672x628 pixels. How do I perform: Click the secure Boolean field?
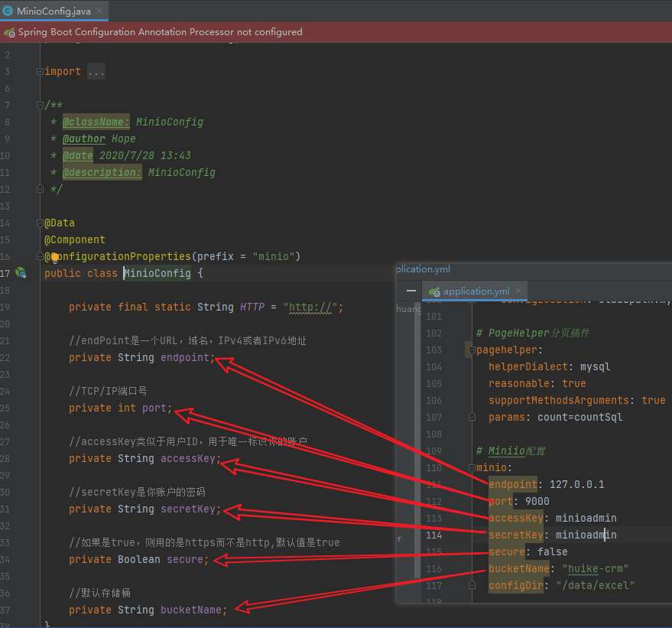(185, 559)
